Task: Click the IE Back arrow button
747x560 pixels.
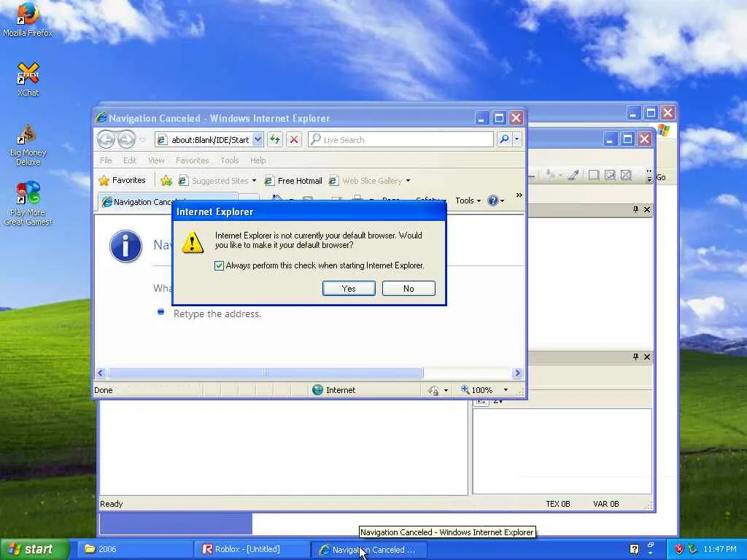Action: pos(107,139)
